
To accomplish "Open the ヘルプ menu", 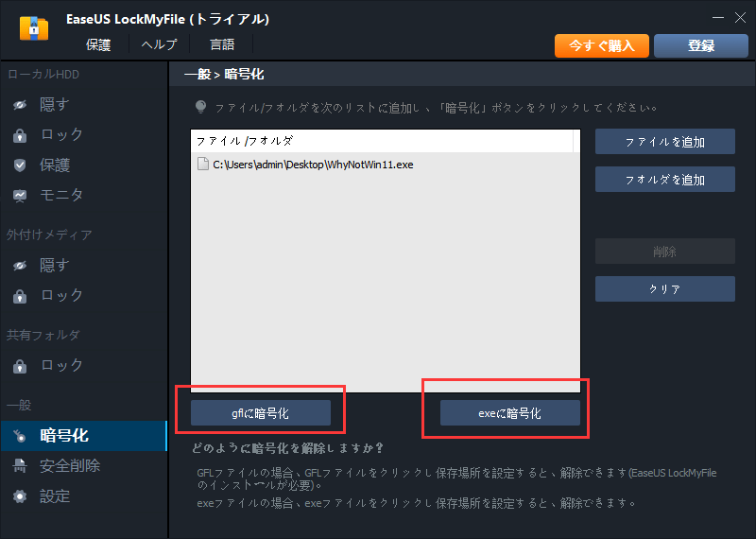I will 159,44.
